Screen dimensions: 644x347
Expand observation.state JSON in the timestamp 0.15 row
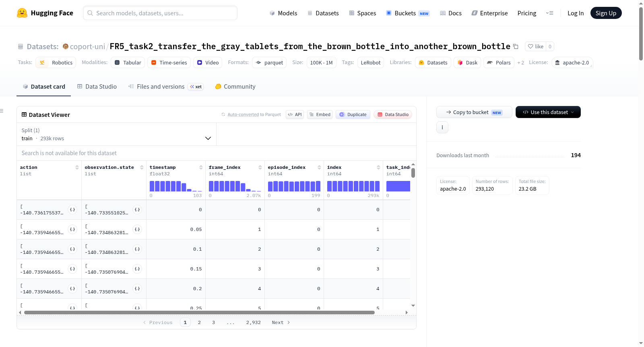coord(137,269)
